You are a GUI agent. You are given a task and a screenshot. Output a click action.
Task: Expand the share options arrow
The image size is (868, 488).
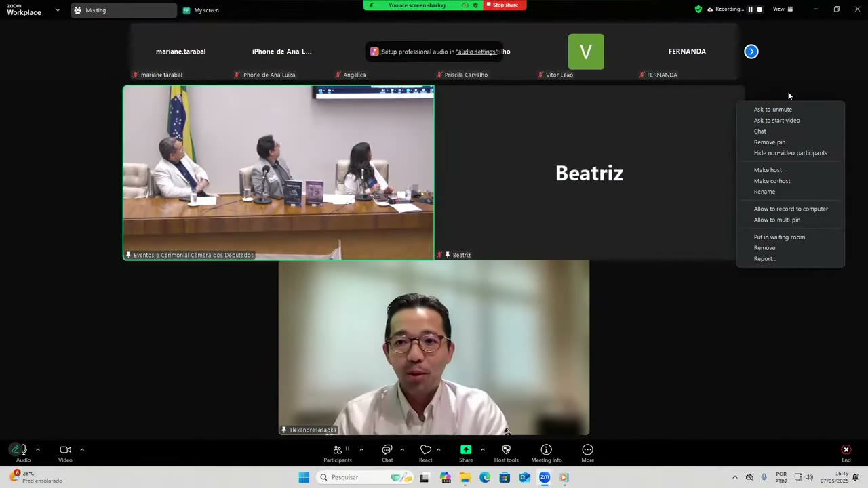coord(482,449)
